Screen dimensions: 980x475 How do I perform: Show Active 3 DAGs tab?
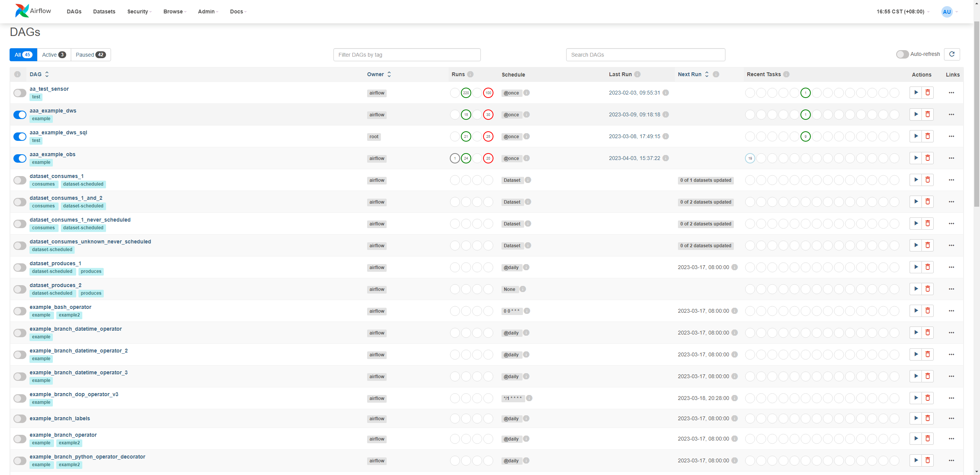click(54, 55)
